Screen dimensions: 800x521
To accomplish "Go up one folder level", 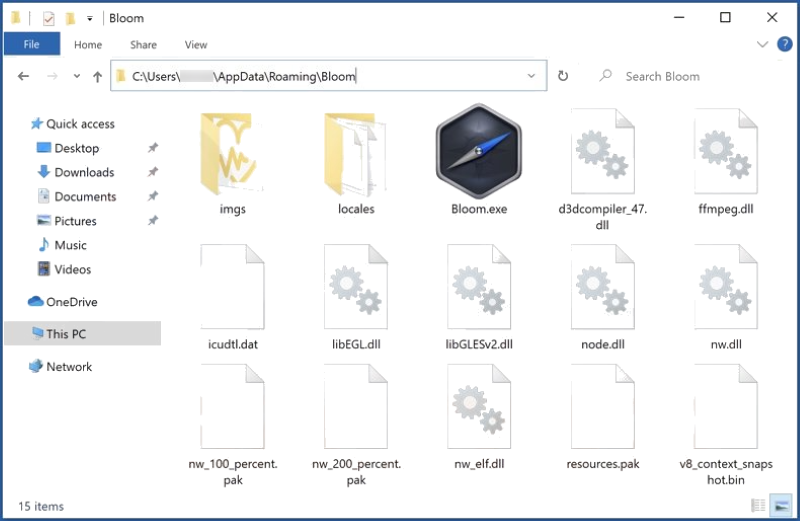I will (x=97, y=77).
